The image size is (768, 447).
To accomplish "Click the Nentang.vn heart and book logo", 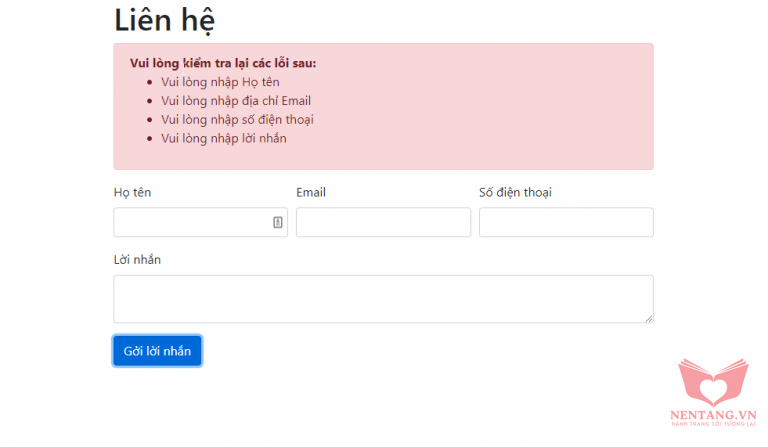I will 712,382.
